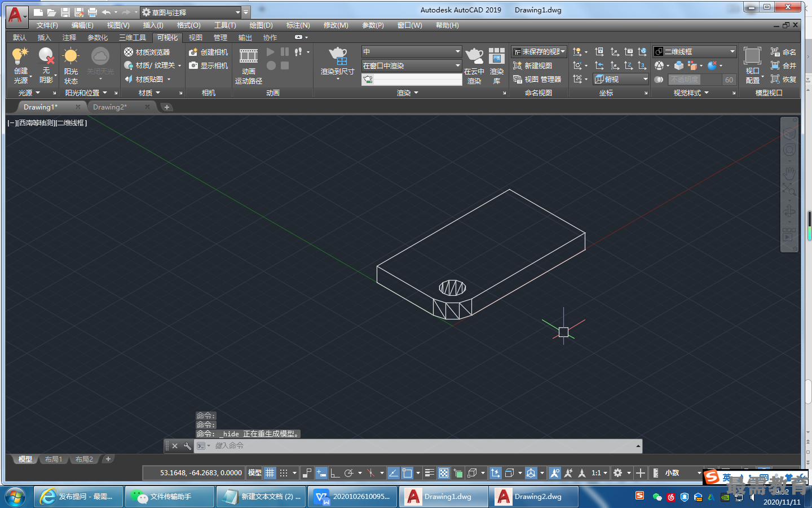Viewport: 812px width, 508px height.
Task: Click the render progress bar
Action: click(412, 80)
